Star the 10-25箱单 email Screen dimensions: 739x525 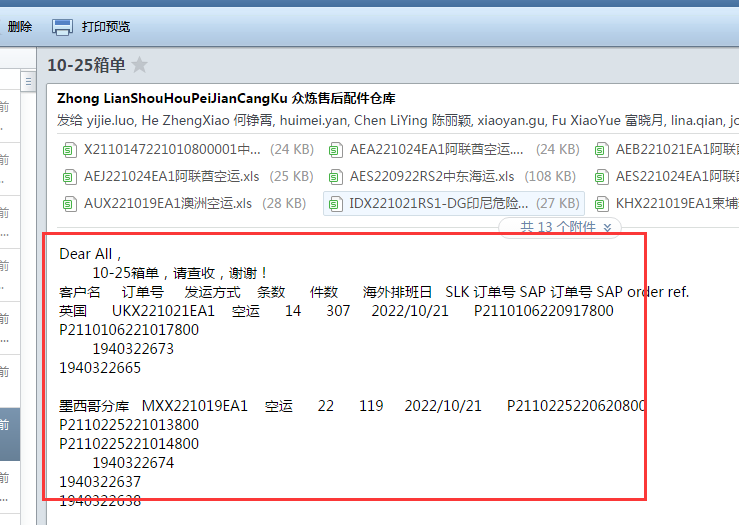click(140, 65)
